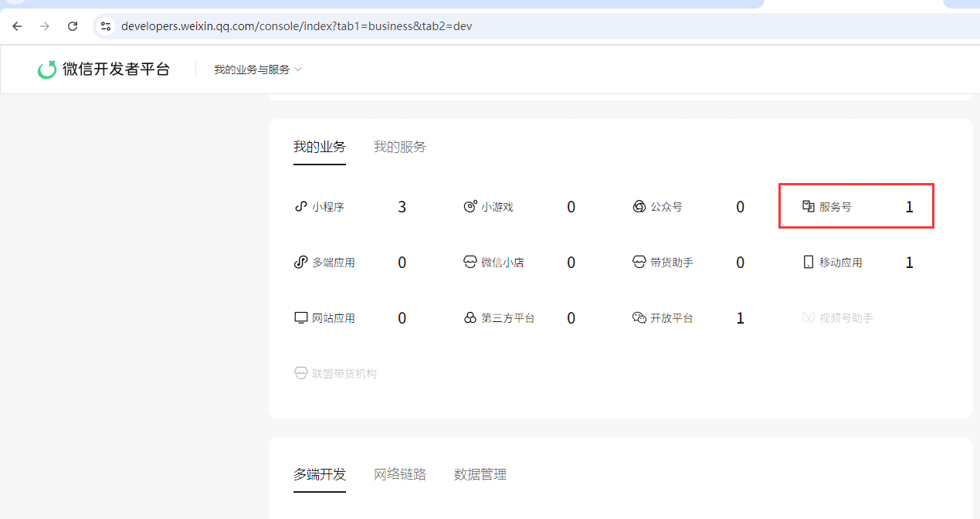This screenshot has width=980, height=519.
Task: Switch to the 我的业务 tab
Action: pyautogui.click(x=320, y=147)
